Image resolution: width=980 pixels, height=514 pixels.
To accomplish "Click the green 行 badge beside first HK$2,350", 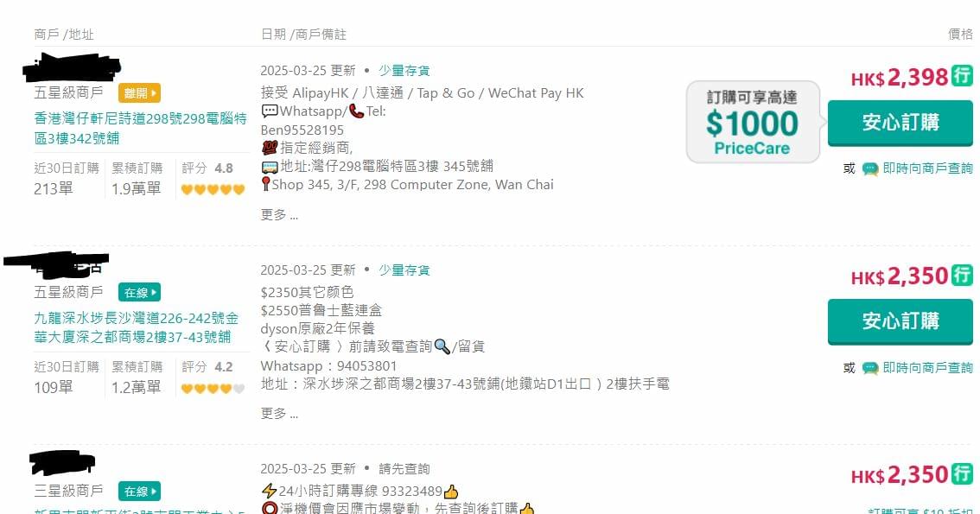I will click(962, 275).
